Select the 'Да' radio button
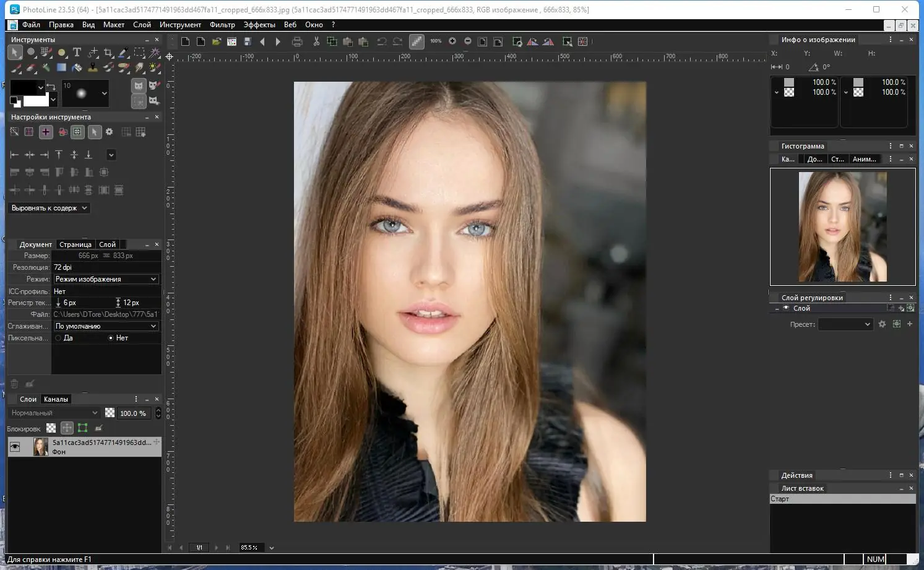The width and height of the screenshot is (924, 570). click(x=58, y=338)
